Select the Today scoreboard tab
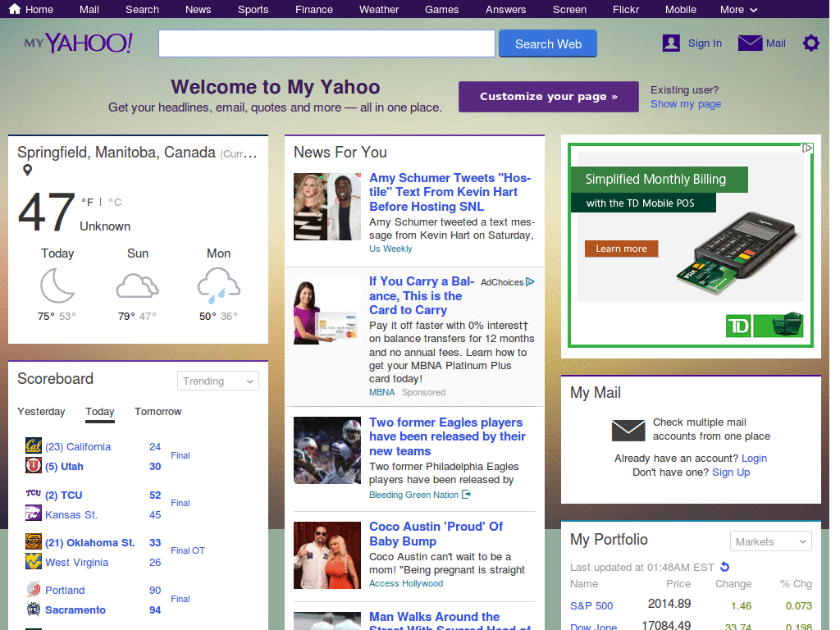 pos(99,412)
